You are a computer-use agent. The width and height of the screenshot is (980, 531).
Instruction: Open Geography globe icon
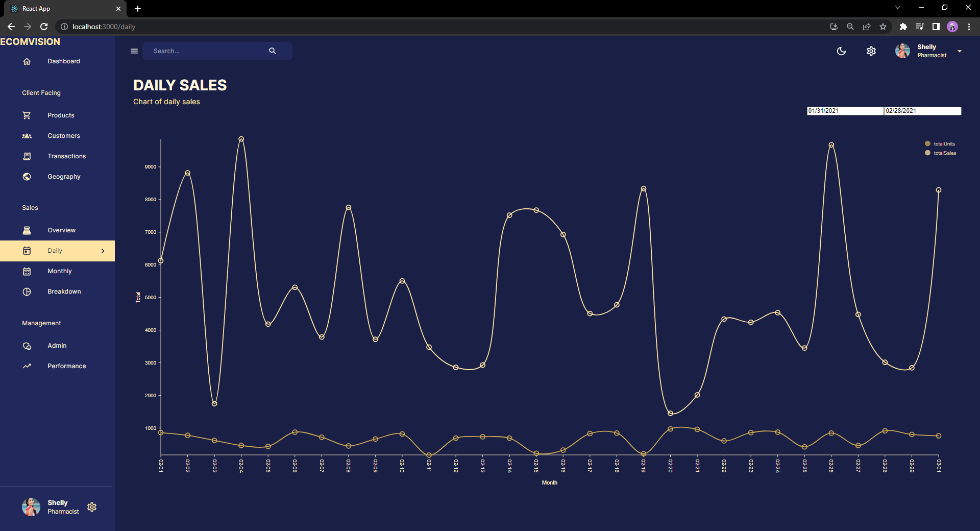pos(27,177)
